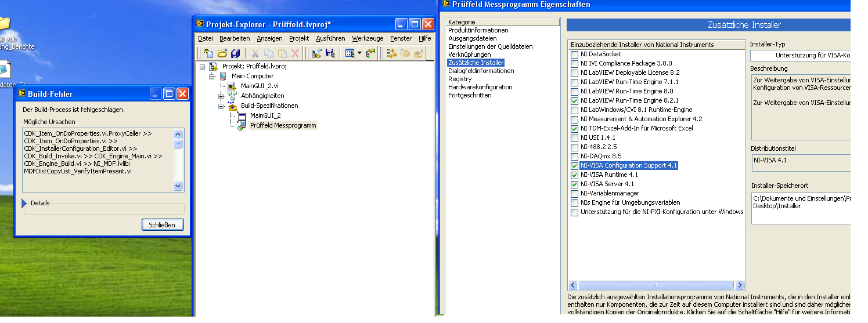This screenshot has width=868, height=323.
Task: Expand the Details disclosure triangle in Build-Fehler
Action: pyautogui.click(x=24, y=203)
